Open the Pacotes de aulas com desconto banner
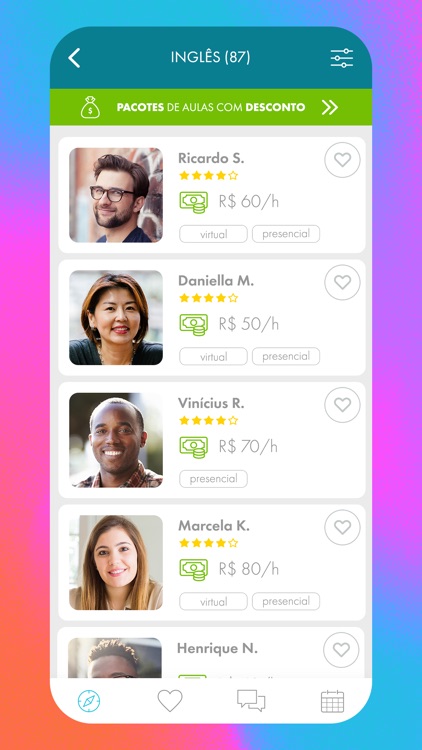The image size is (422, 750). tap(211, 107)
